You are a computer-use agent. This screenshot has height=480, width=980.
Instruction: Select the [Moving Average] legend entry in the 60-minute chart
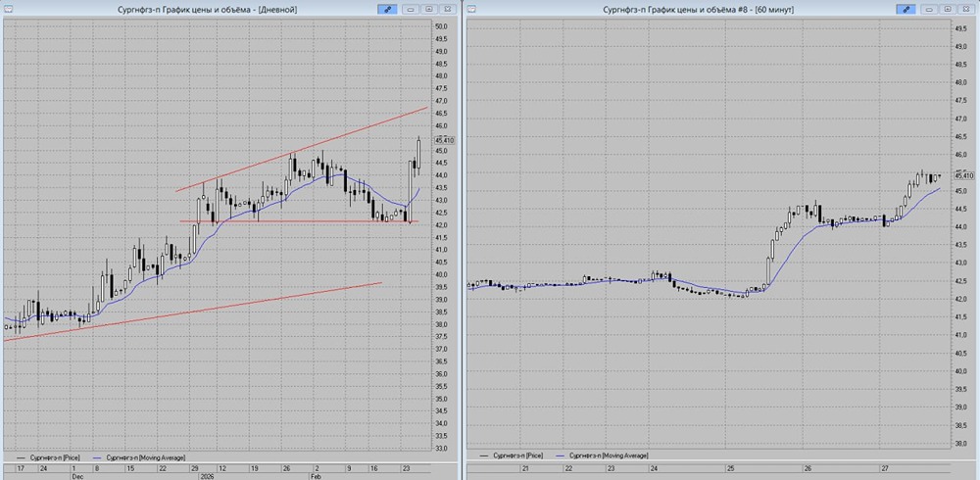click(603, 455)
